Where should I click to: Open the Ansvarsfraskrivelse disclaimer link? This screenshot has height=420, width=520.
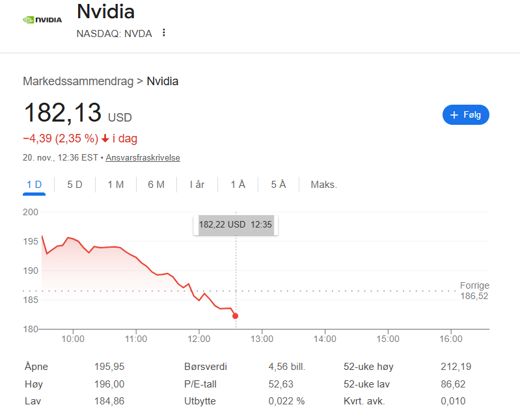(143, 157)
